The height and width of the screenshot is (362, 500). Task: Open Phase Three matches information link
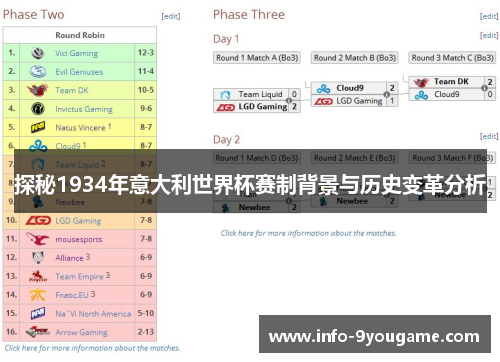[x=308, y=233]
